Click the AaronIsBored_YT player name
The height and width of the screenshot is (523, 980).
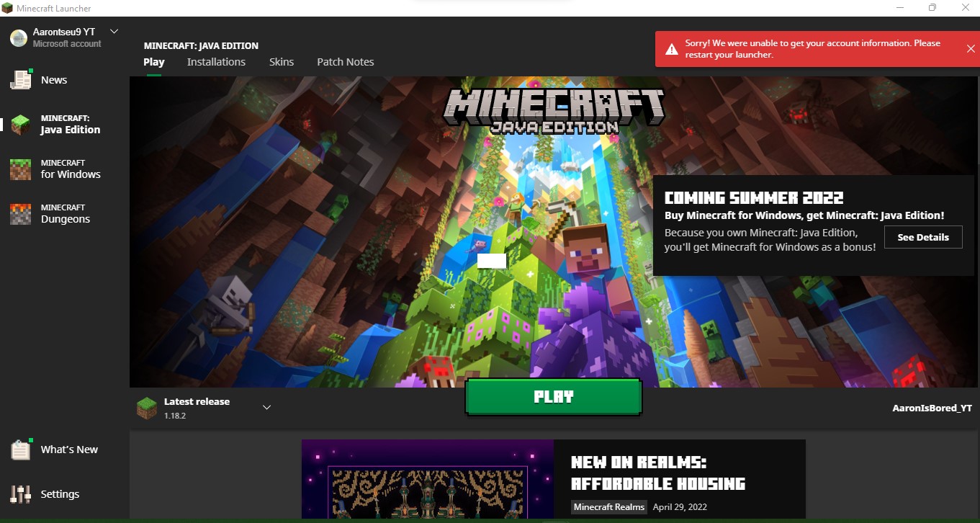[x=932, y=408]
